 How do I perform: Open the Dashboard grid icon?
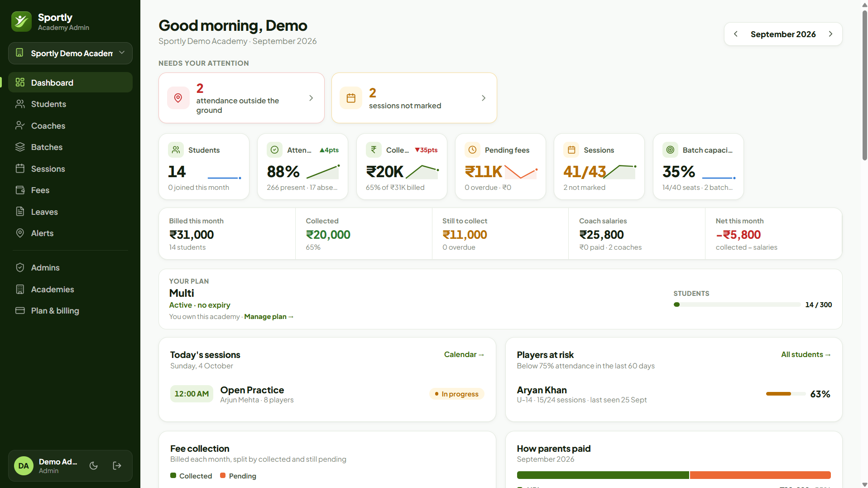[x=20, y=82]
